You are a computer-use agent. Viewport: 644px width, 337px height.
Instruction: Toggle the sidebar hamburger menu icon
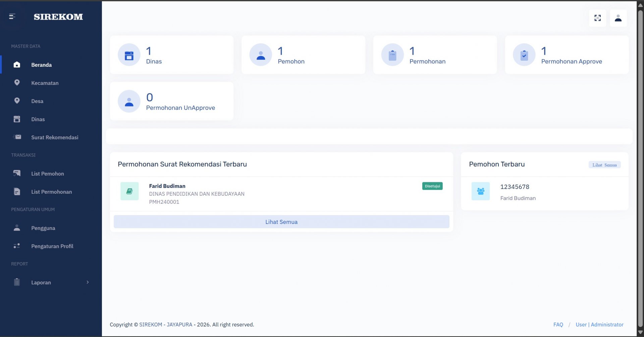(x=12, y=16)
